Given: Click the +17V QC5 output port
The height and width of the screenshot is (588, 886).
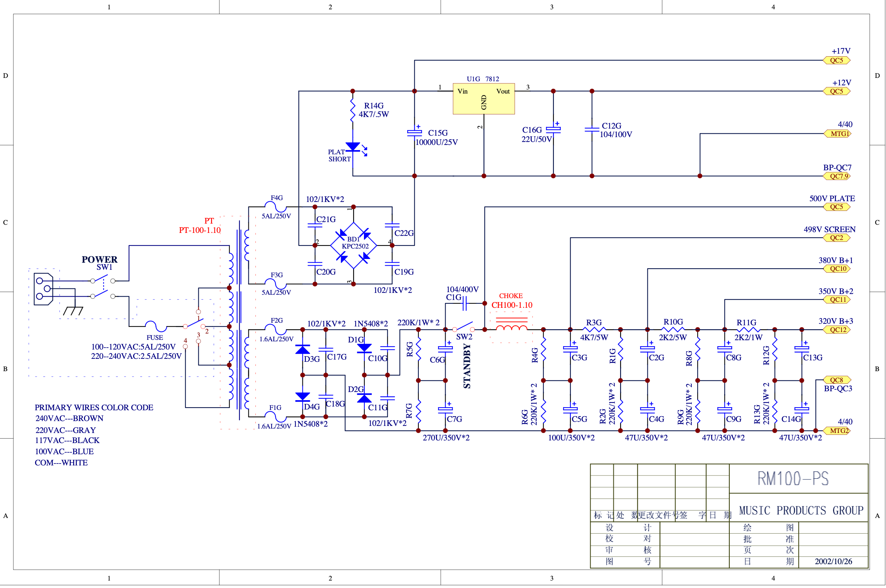Looking at the screenshot, I should (836, 60).
